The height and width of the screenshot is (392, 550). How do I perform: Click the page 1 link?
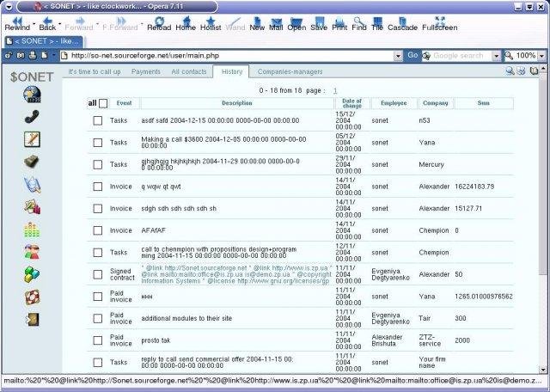click(x=335, y=91)
